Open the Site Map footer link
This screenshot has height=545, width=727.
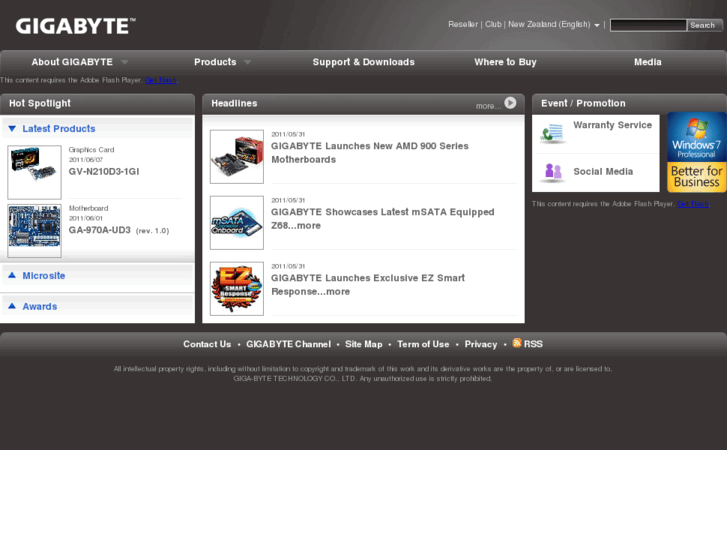364,344
